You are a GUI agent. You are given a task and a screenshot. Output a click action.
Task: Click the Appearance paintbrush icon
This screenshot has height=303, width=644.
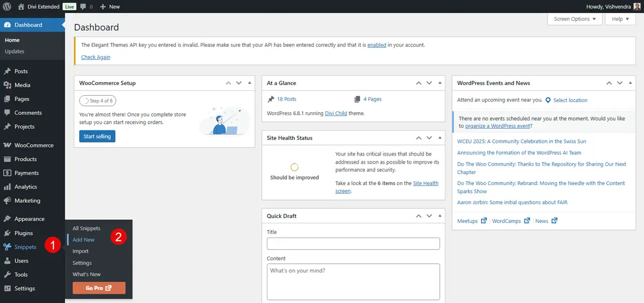(x=7, y=219)
